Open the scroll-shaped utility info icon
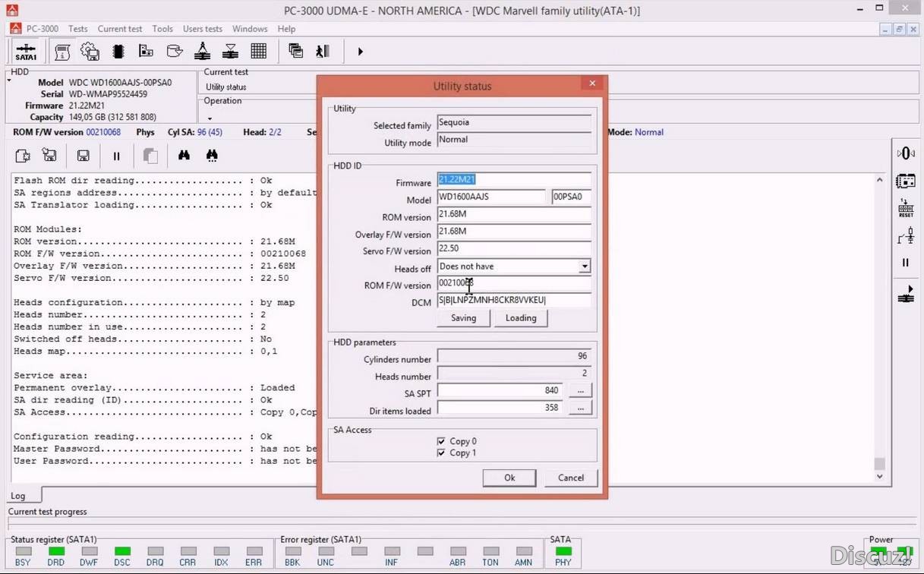The height and width of the screenshot is (574, 924). (x=62, y=52)
